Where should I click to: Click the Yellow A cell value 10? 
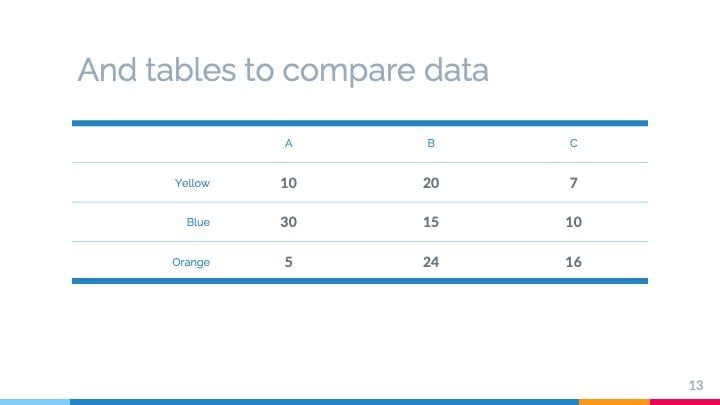pyautogui.click(x=288, y=183)
